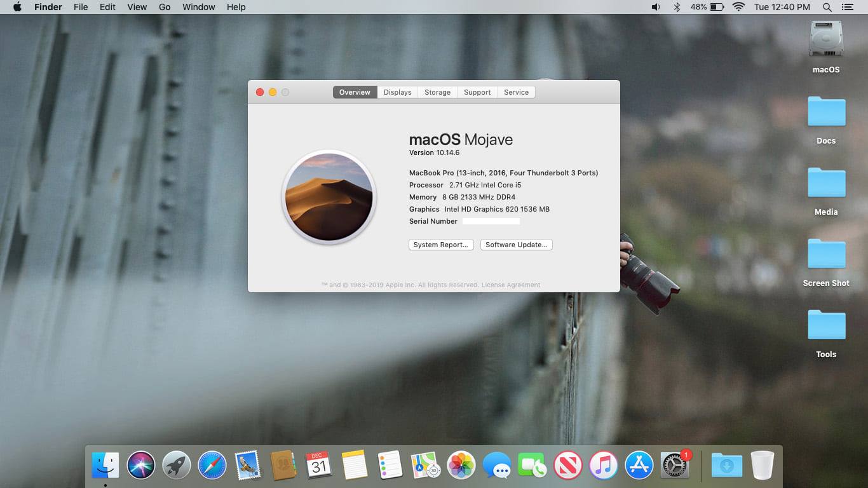This screenshot has width=868, height=488.
Task: Open the Trash in the Dock
Action: [762, 465]
